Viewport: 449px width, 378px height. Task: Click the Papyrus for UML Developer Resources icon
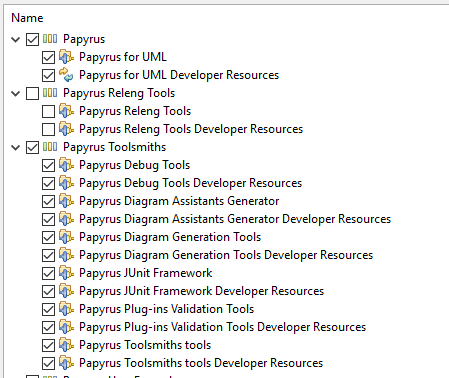[x=66, y=75]
